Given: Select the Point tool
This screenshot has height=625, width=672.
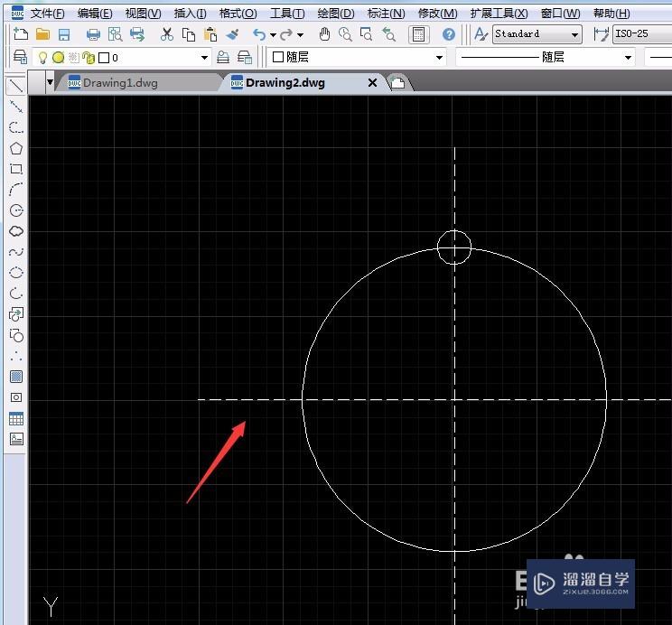Looking at the screenshot, I should point(16,356).
